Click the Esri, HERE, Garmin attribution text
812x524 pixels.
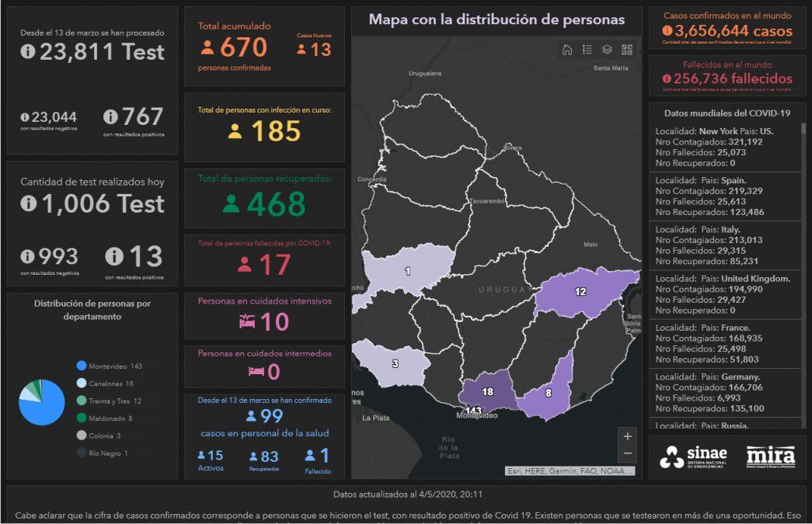click(570, 471)
